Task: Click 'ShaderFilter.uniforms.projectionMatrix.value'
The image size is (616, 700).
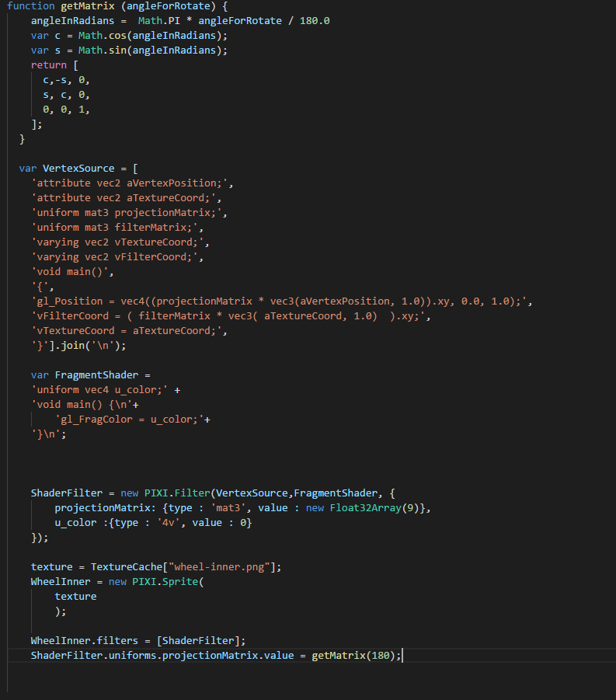Action: pyautogui.click(x=162, y=656)
